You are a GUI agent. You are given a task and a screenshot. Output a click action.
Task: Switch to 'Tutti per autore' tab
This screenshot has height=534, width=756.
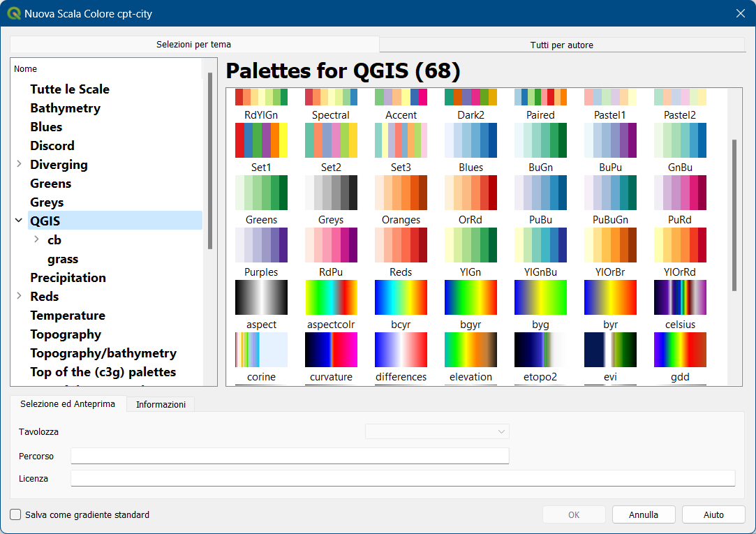[x=562, y=45]
